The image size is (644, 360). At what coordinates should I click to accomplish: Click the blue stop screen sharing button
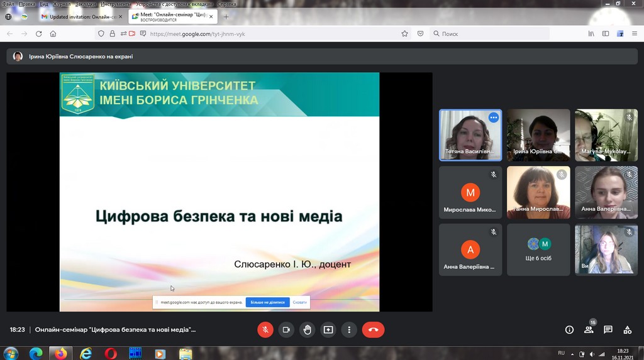point(267,302)
